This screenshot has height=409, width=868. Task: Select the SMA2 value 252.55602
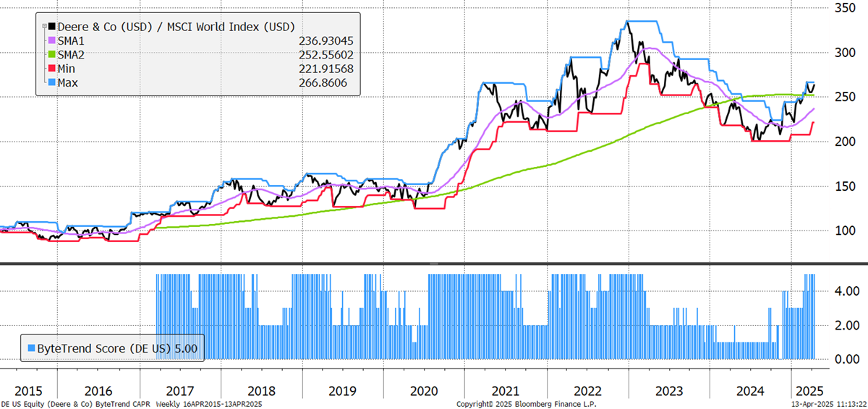[325, 55]
